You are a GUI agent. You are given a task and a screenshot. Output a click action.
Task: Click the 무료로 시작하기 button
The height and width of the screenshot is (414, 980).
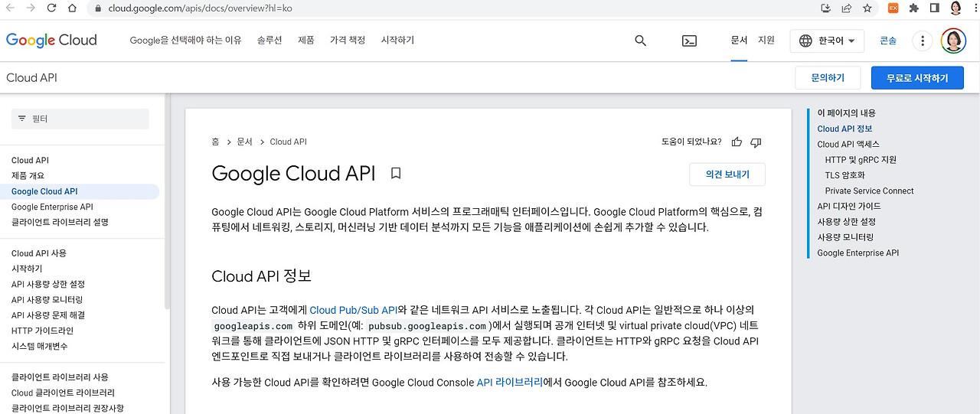(x=917, y=78)
